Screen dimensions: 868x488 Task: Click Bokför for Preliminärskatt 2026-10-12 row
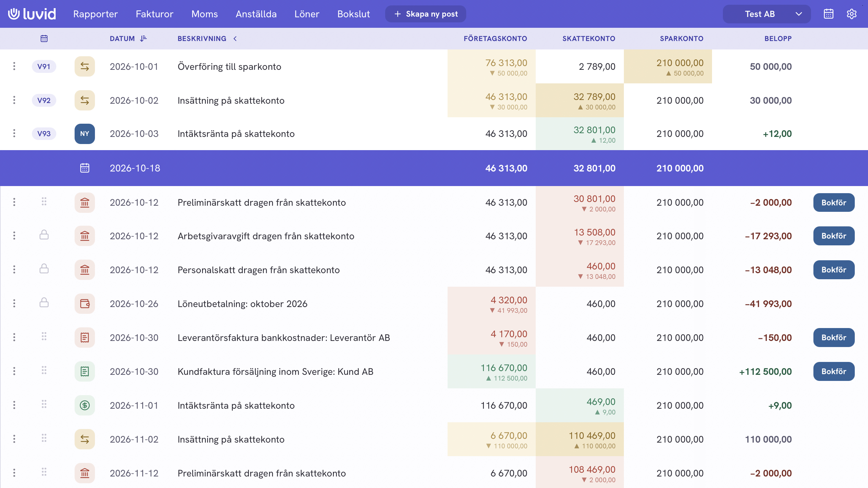pos(834,203)
